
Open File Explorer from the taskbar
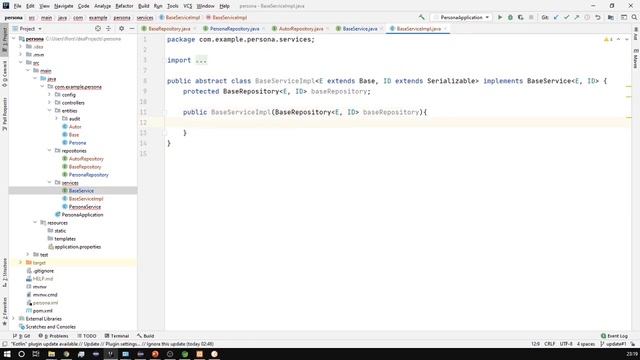click(x=51, y=354)
